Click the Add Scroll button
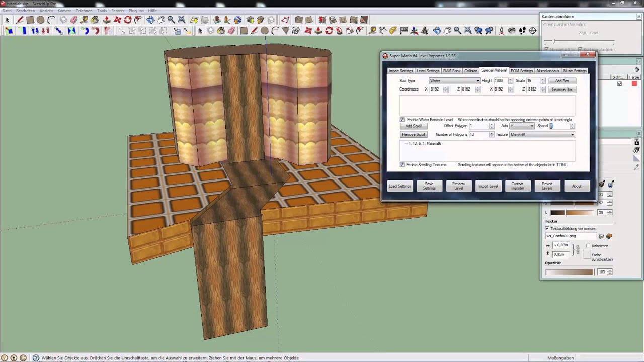The image size is (644, 362). (414, 126)
